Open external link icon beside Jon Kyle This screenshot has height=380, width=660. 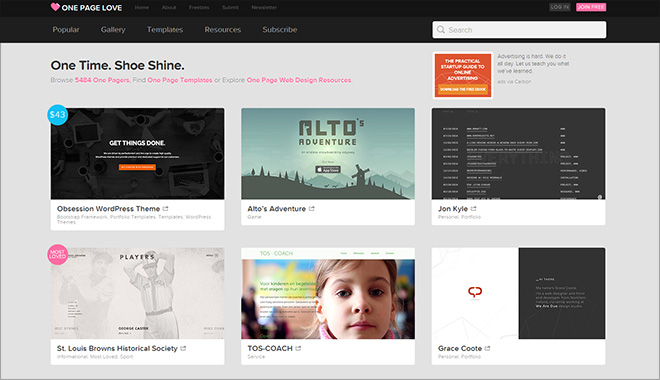(474, 208)
